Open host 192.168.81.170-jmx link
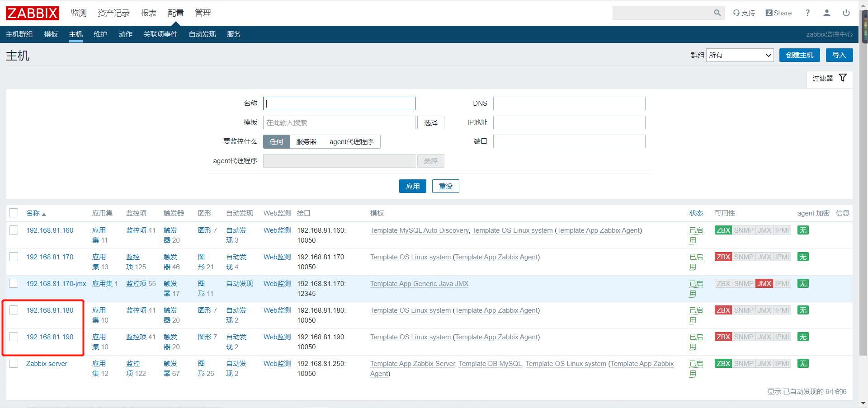This screenshot has height=408, width=868. [56, 284]
